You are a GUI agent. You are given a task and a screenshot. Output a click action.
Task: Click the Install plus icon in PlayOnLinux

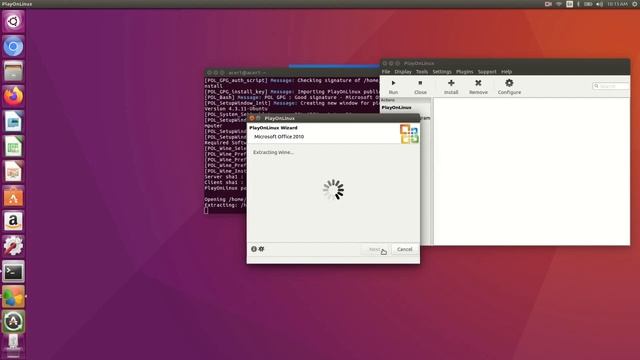(x=451, y=83)
